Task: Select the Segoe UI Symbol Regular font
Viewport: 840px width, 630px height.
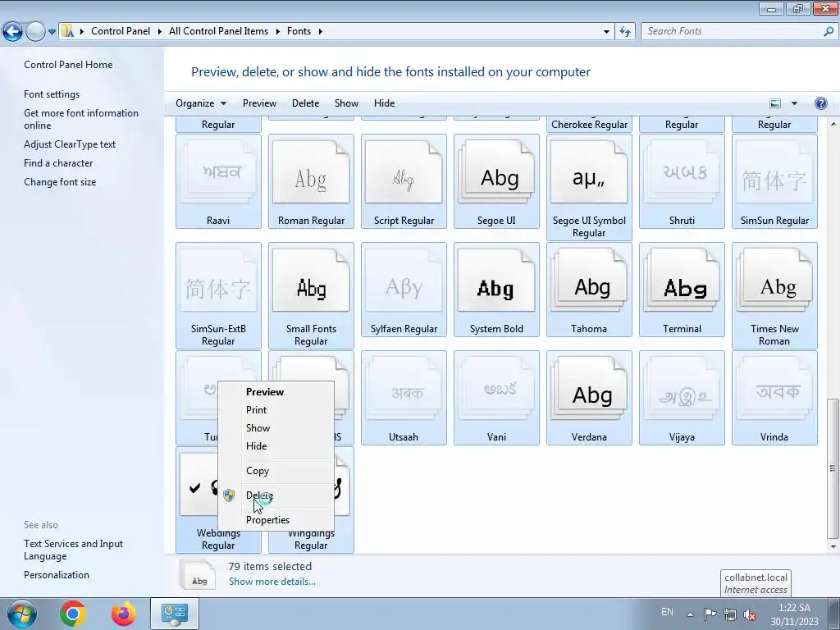Action: (589, 187)
